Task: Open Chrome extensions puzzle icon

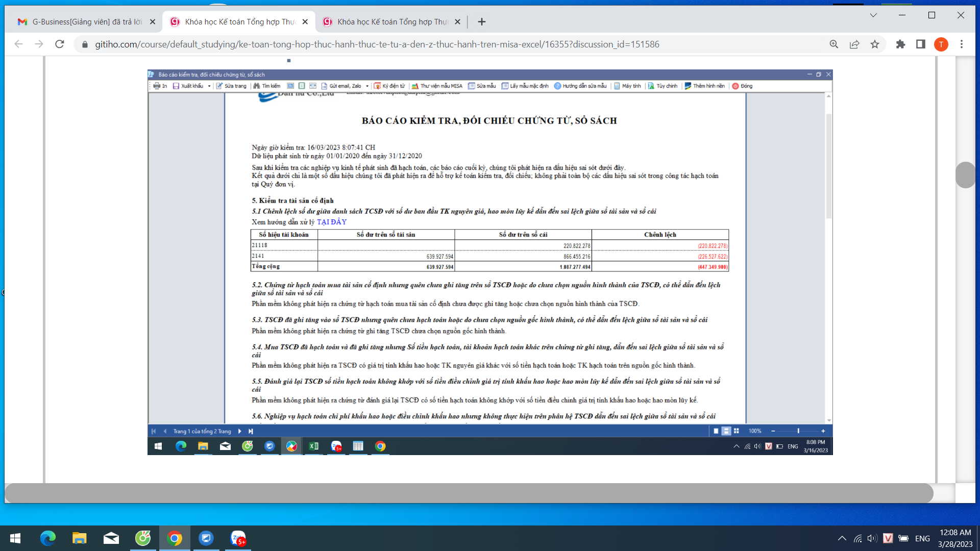Action: pos(900,44)
